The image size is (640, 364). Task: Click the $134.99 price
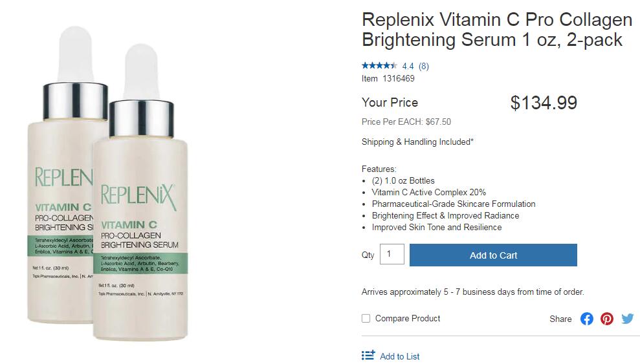[x=544, y=103]
